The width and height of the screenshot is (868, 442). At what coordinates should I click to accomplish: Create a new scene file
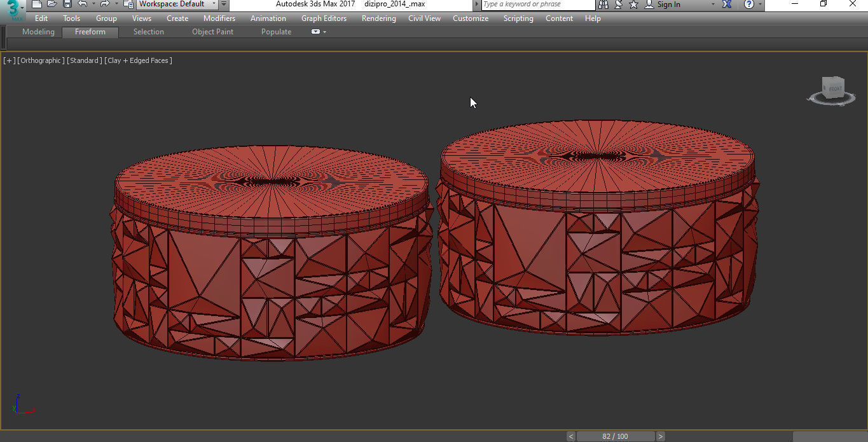[37, 4]
